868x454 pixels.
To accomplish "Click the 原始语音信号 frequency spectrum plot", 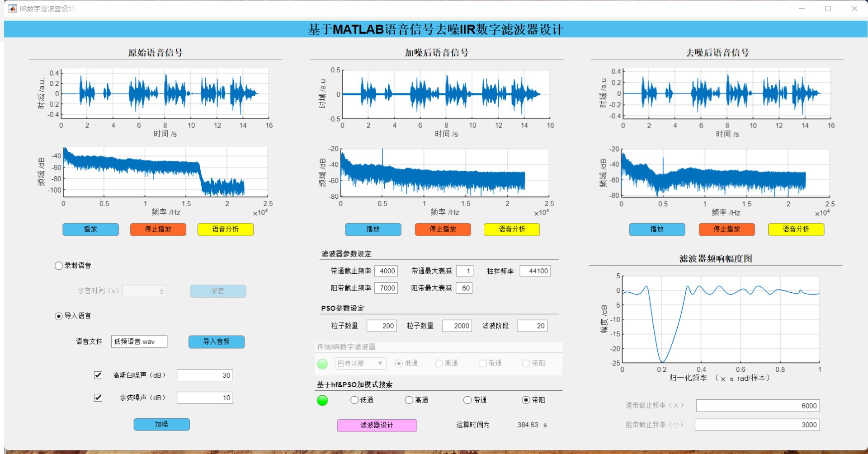I will click(165, 172).
